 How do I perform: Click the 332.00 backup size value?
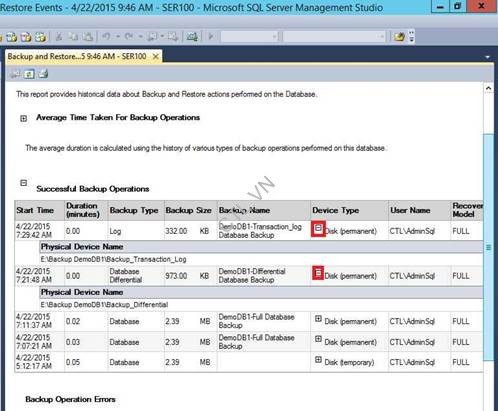(x=176, y=231)
